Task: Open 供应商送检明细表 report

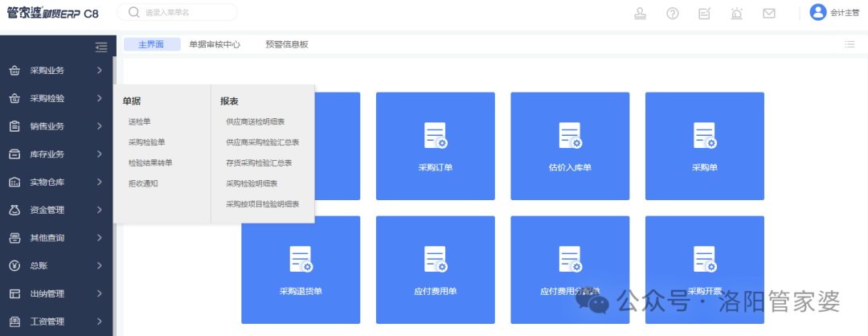Action: point(256,121)
